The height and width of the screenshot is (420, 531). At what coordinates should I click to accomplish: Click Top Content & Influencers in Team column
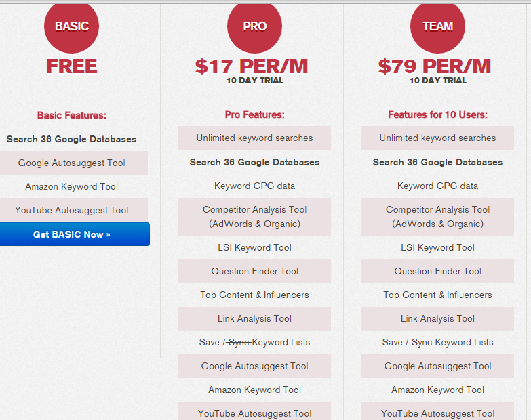pyautogui.click(x=437, y=295)
